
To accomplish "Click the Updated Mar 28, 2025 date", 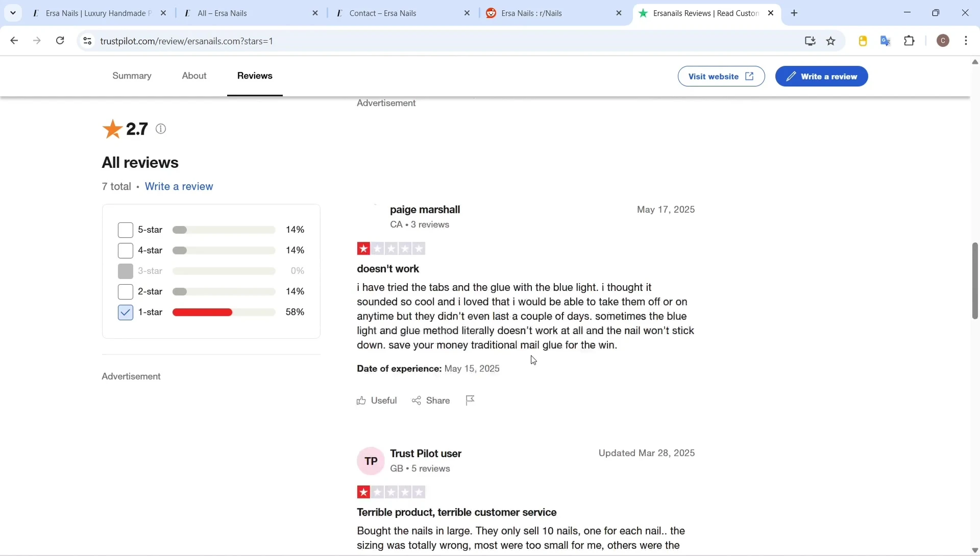I will (x=647, y=453).
